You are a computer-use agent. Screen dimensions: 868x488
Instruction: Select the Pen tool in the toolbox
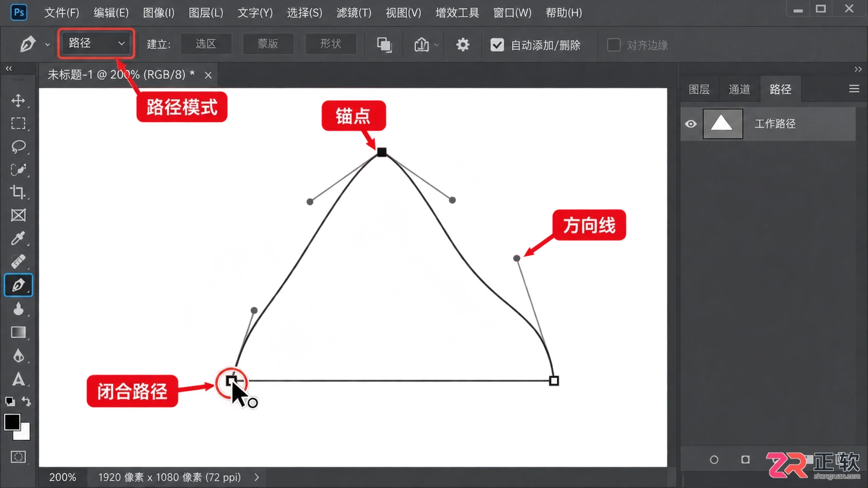click(18, 285)
